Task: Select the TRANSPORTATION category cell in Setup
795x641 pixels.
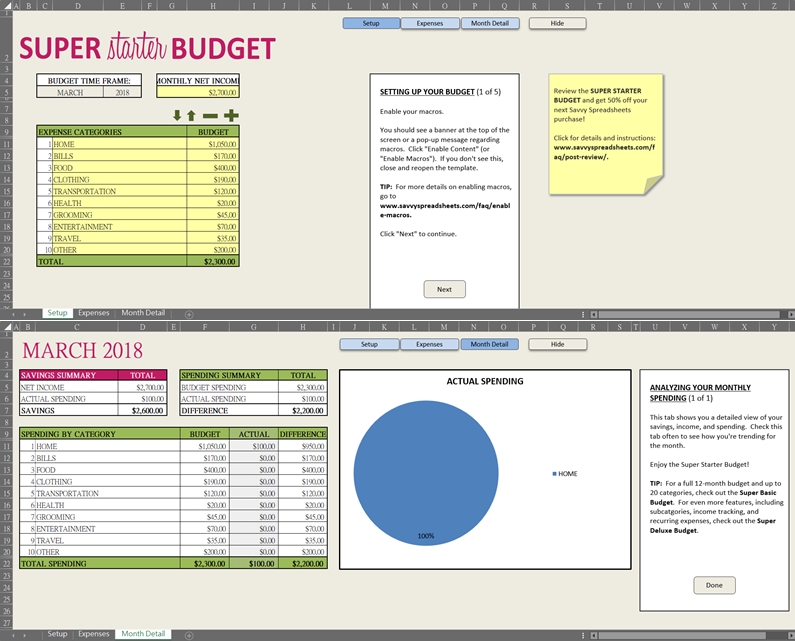Action: point(119,191)
